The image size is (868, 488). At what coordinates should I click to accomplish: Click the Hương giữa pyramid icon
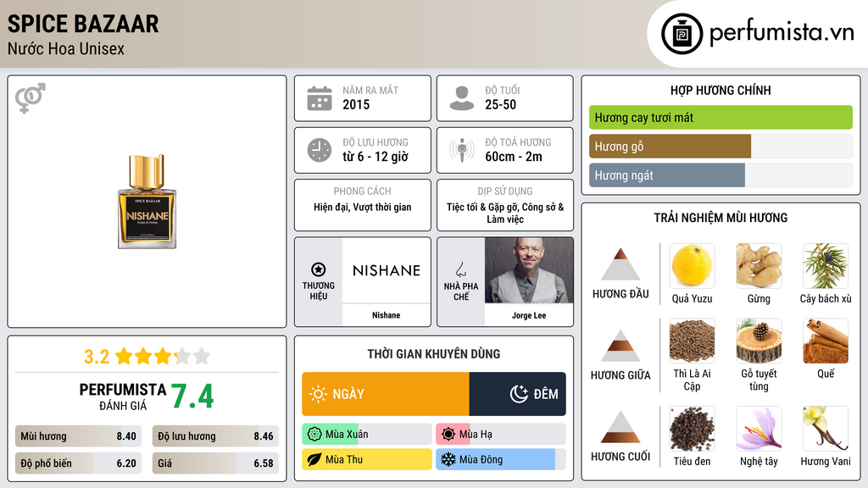(x=620, y=346)
